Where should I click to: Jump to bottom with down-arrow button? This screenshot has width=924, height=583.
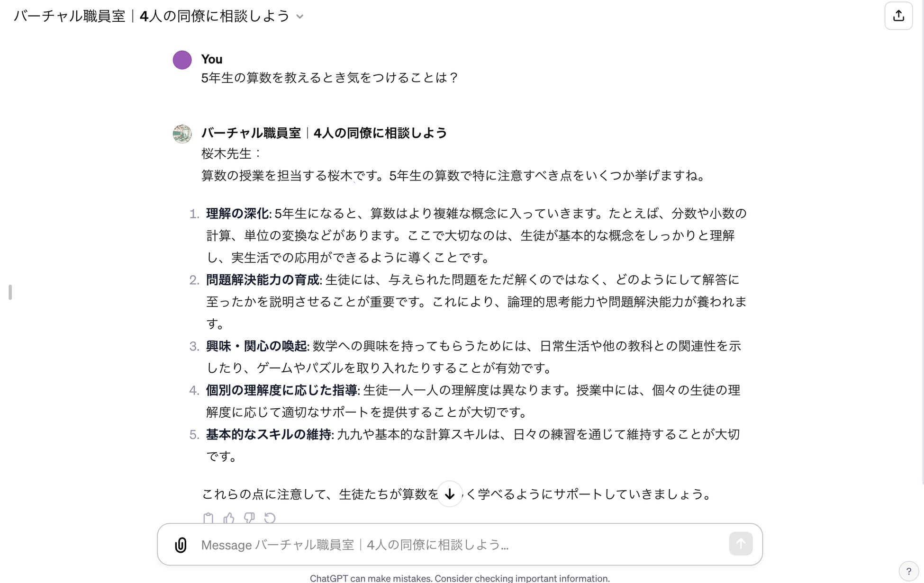coord(450,494)
